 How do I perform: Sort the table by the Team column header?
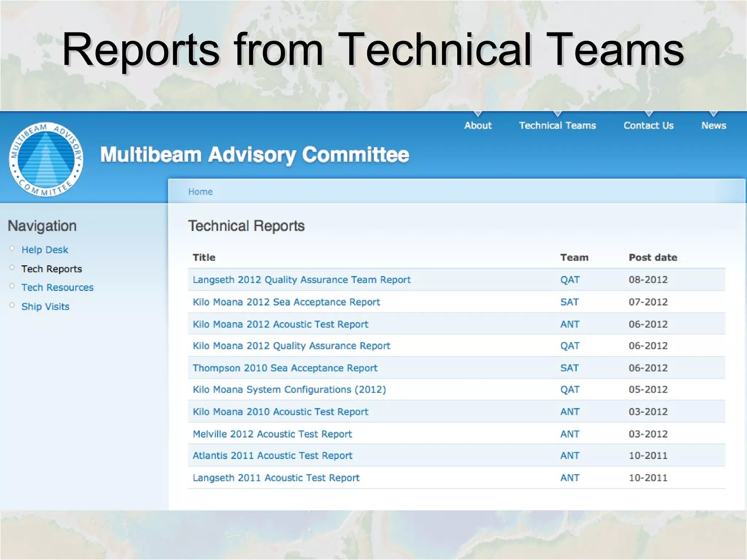coord(574,257)
